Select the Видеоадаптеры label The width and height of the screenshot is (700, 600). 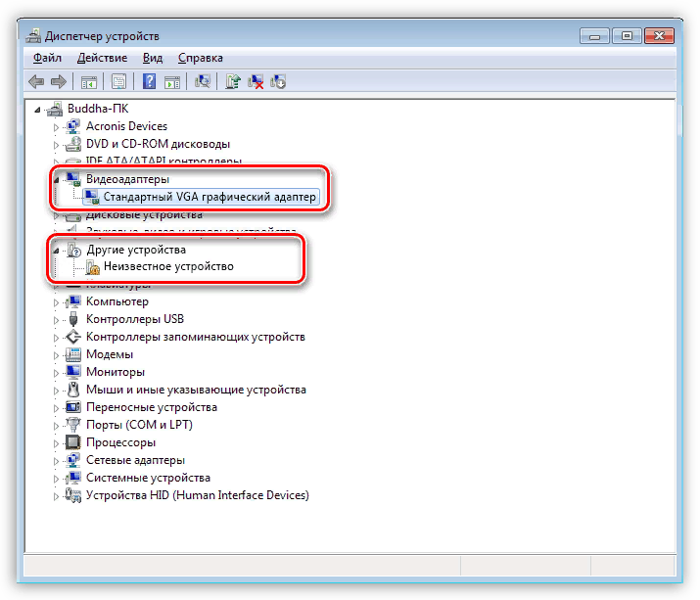coord(127,179)
